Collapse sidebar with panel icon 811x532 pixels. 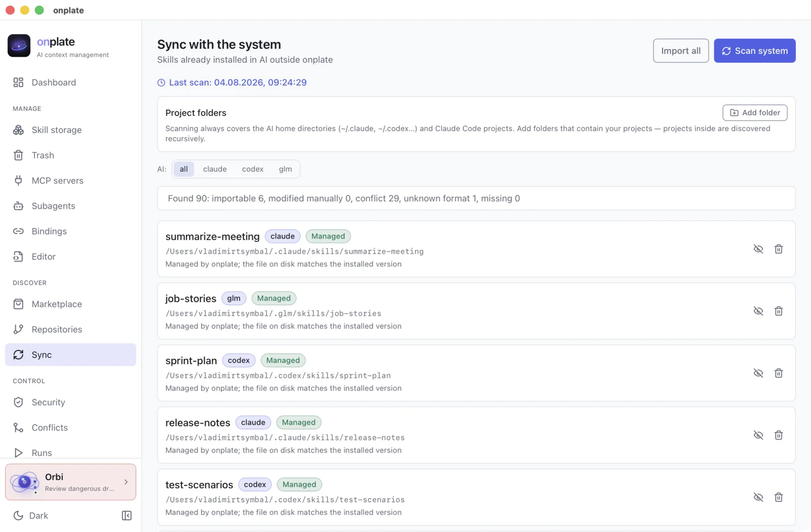click(127, 516)
